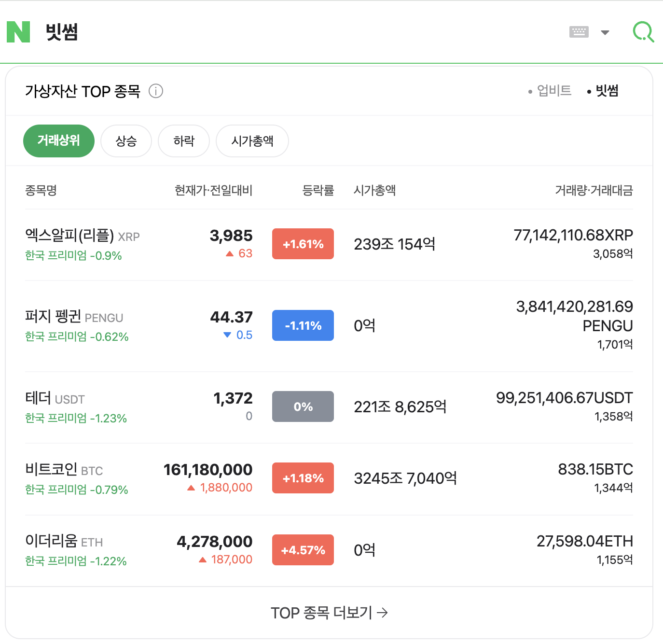
Task: Click the search box containing 빗썸
Action: (x=299, y=32)
